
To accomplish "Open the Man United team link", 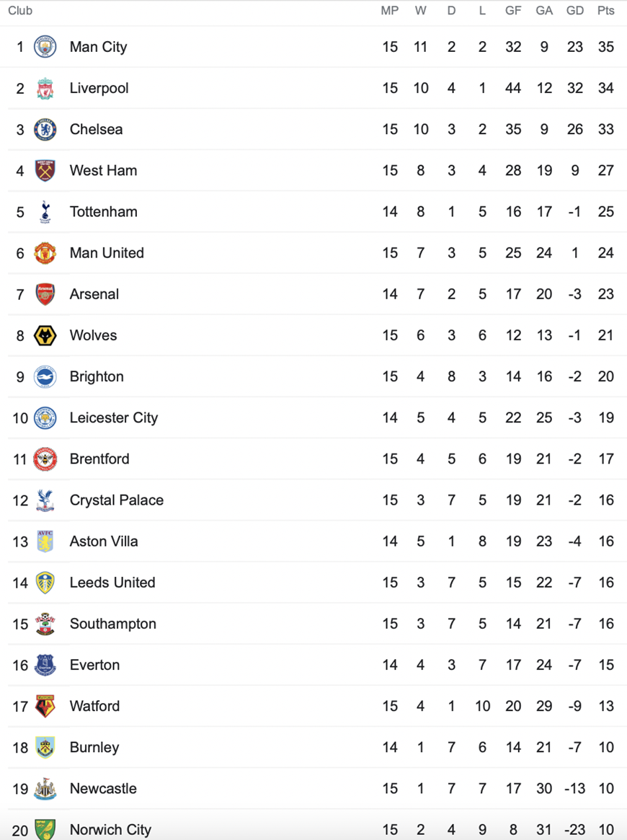I will coord(107,253).
